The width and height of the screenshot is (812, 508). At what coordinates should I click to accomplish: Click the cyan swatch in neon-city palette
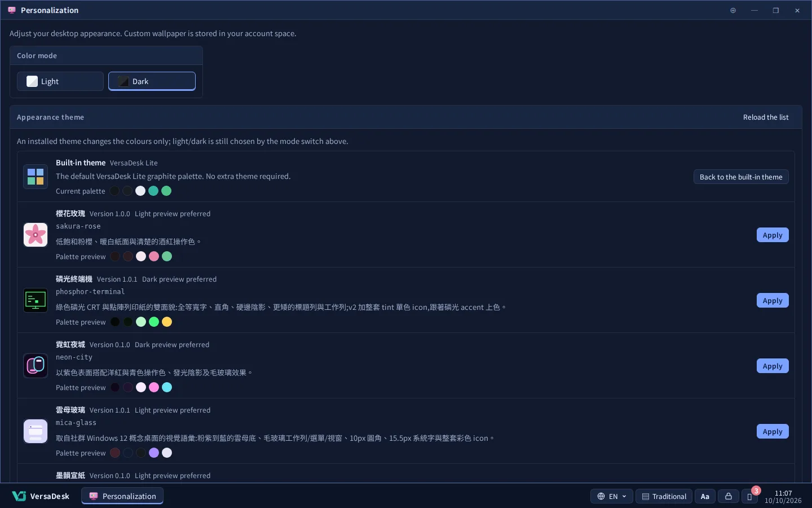(x=167, y=387)
